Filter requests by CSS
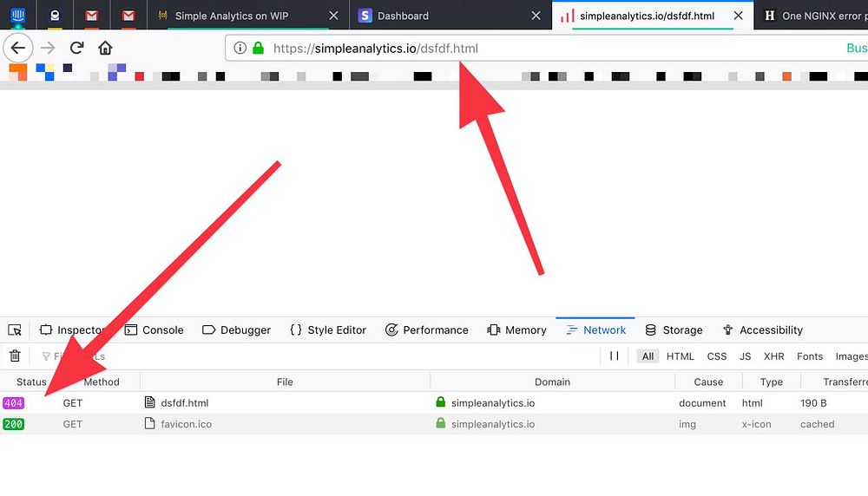Viewport: 868px width, 496px height. click(x=716, y=356)
